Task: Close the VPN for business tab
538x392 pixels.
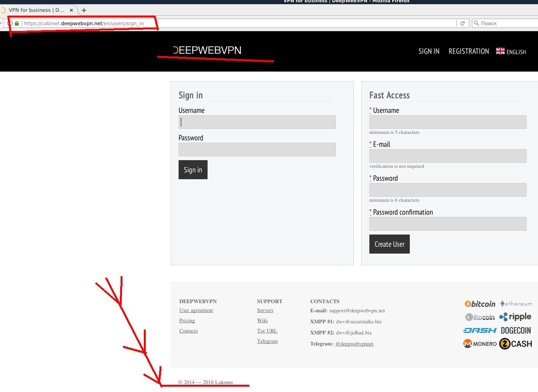Action: click(x=71, y=10)
